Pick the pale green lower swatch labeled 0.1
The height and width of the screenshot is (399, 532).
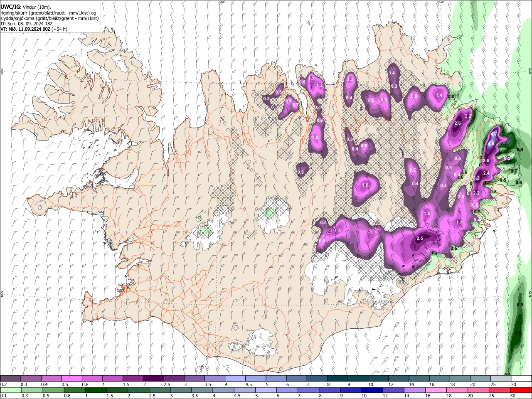click(11, 390)
